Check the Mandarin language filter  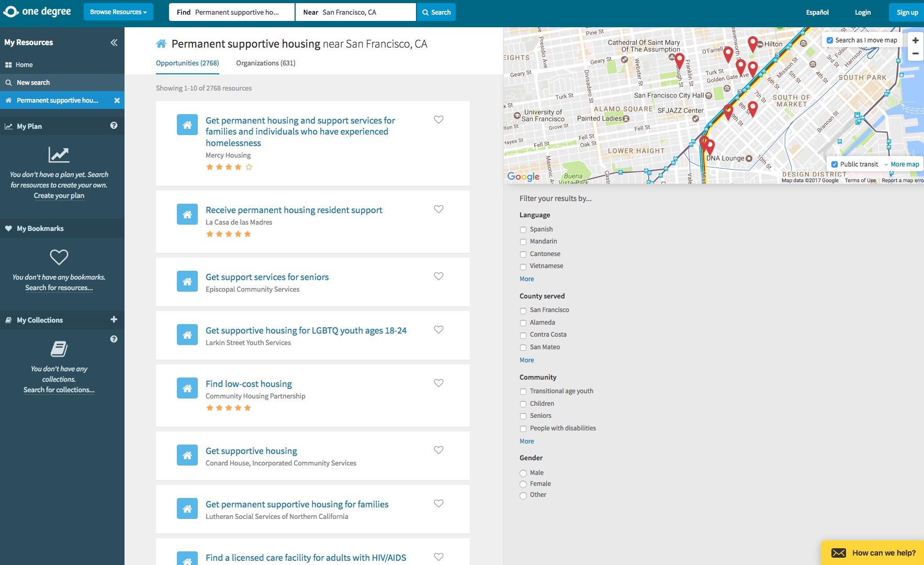coord(523,242)
